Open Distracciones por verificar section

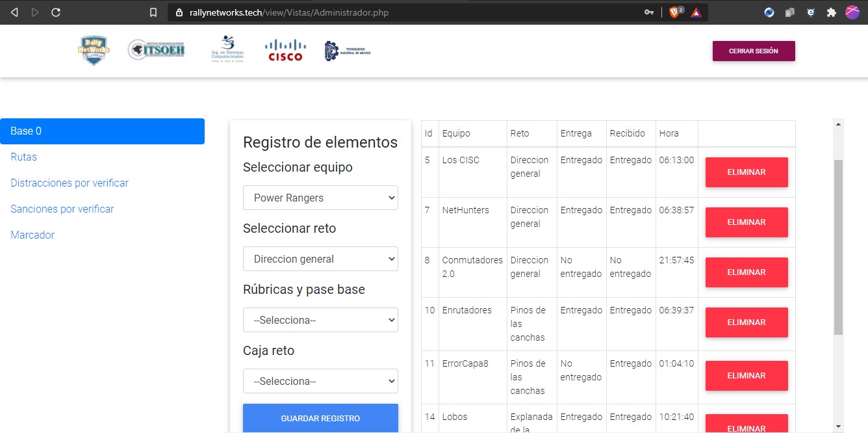click(70, 183)
